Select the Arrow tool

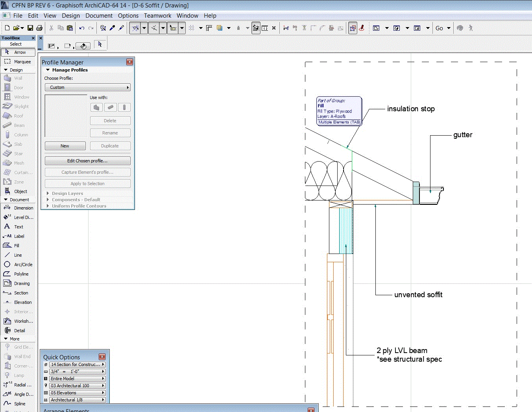[x=18, y=52]
